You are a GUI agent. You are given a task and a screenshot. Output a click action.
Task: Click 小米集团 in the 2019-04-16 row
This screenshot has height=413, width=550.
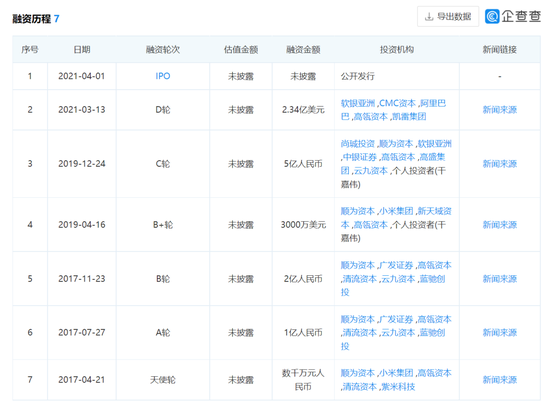tap(396, 211)
